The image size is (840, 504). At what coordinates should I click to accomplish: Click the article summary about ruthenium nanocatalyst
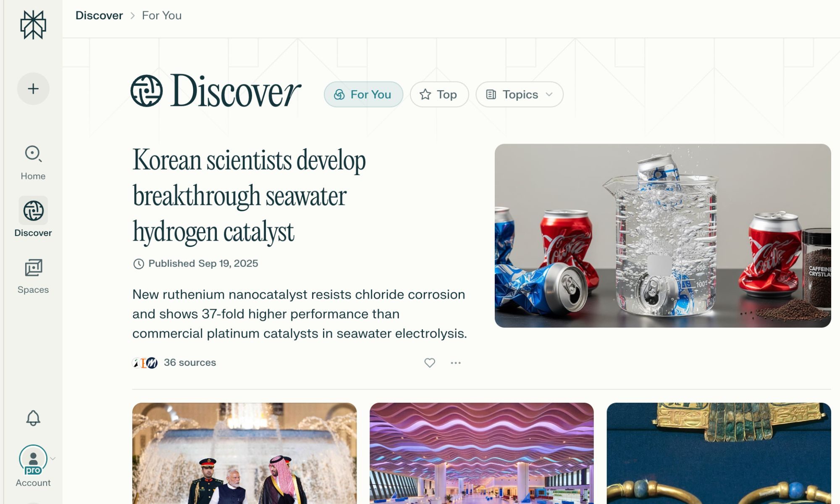(299, 314)
